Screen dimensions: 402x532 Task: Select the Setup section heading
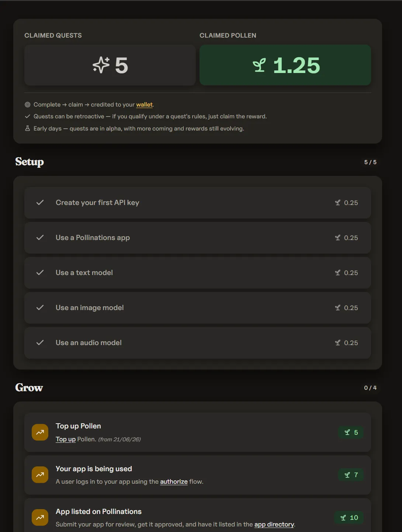click(30, 162)
